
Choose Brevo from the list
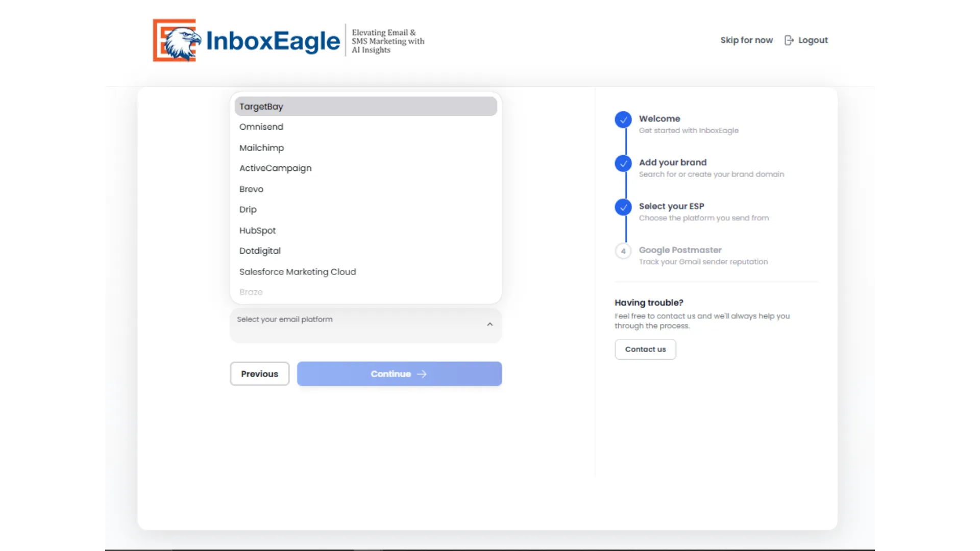point(365,189)
